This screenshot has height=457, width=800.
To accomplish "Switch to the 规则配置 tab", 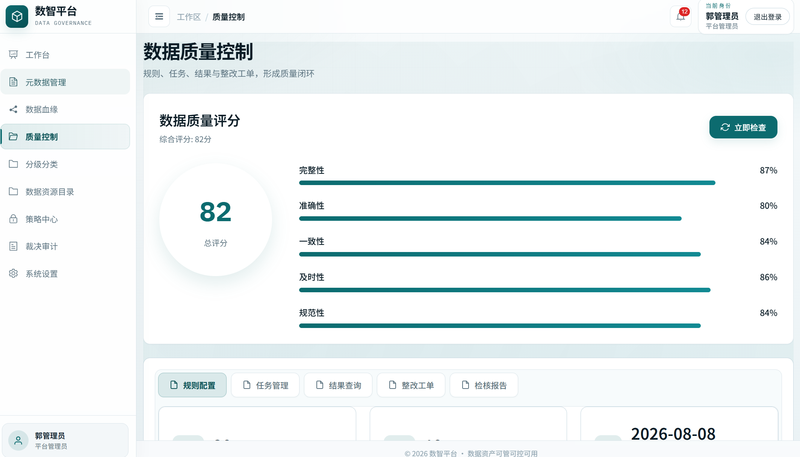I will pos(192,385).
